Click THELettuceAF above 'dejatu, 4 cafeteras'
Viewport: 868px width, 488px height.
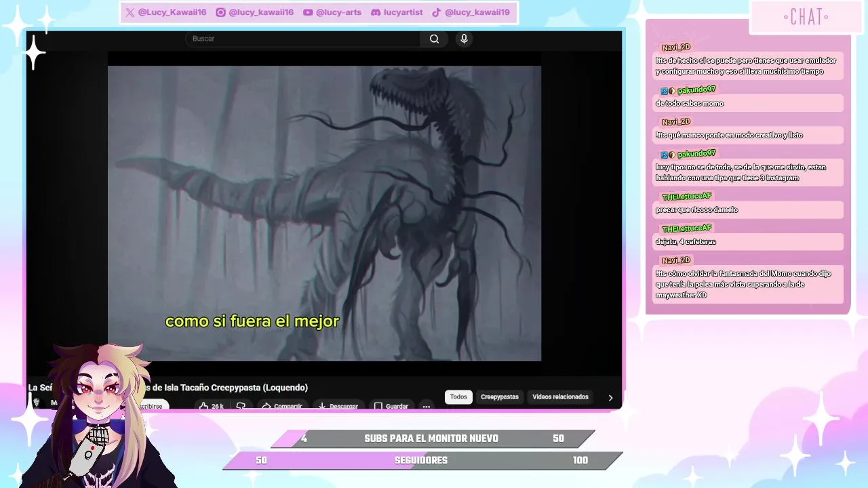(x=686, y=228)
